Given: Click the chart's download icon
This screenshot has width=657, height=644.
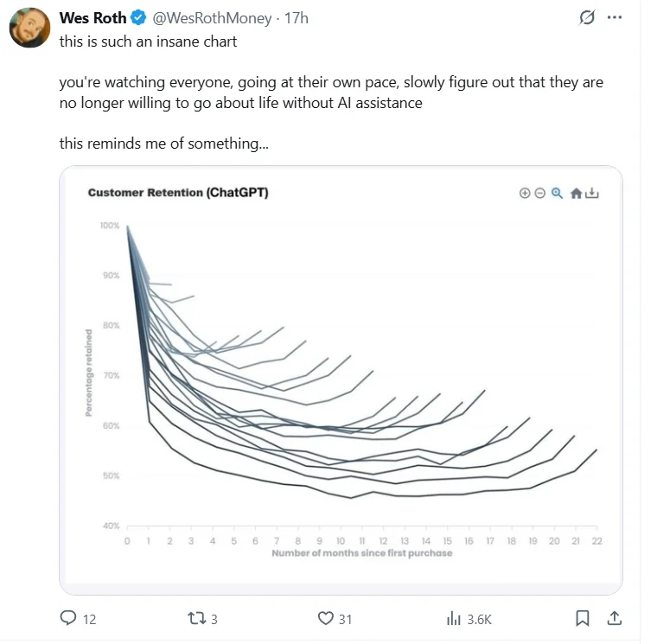Looking at the screenshot, I should (592, 194).
